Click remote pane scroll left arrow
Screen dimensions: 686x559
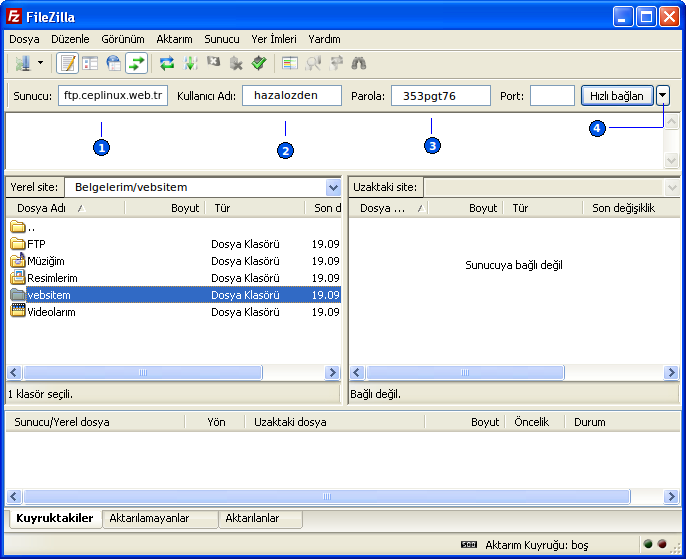click(357, 373)
